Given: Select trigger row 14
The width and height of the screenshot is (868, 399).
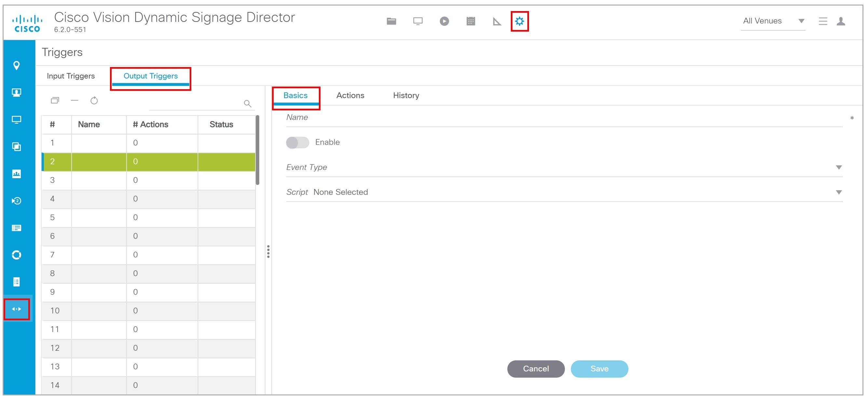Looking at the screenshot, I should pos(148,385).
